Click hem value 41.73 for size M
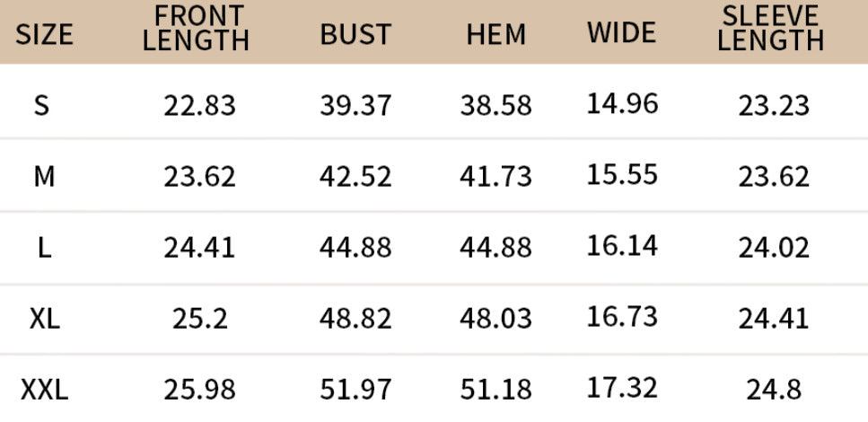The width and height of the screenshot is (868, 422). [x=496, y=177]
